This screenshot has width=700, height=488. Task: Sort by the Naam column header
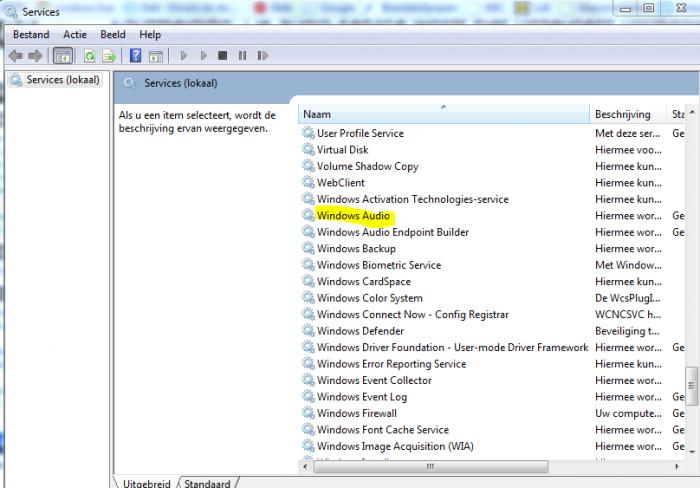pos(444,114)
